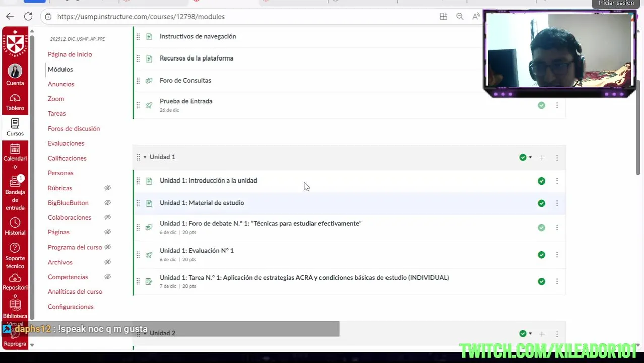Open Cuenta in the global navigation
Viewport: 644px width, 363px height.
click(15, 75)
